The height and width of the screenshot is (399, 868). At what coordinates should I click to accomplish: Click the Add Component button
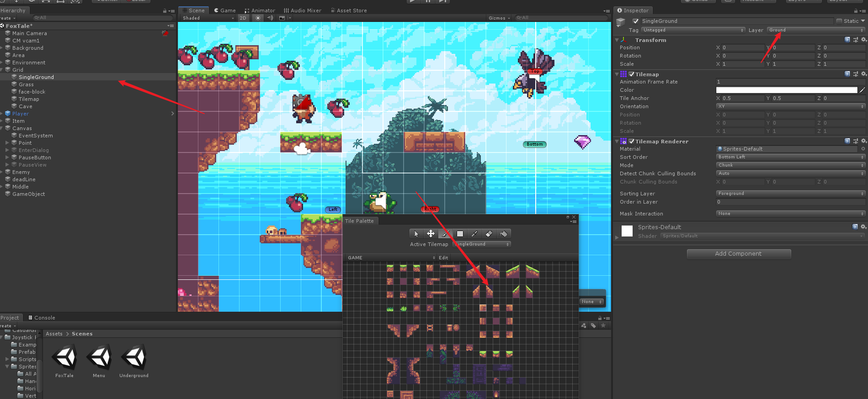click(x=739, y=254)
